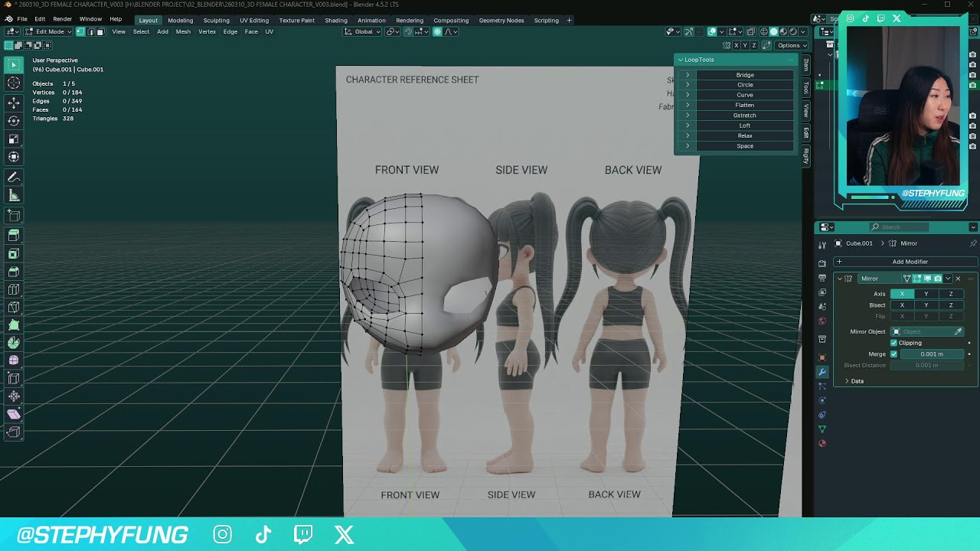
Task: Remove the Mirror modifier with X
Action: pyautogui.click(x=958, y=279)
